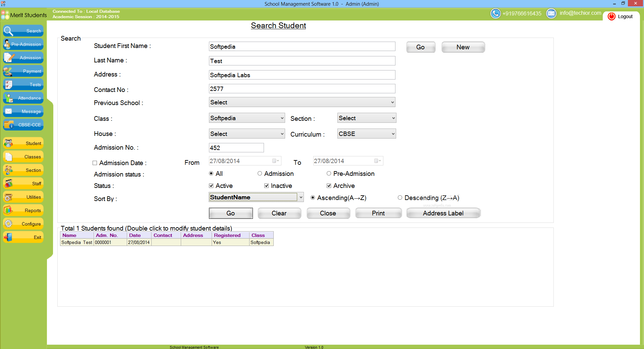Viewport: 644px width, 349px height.
Task: Click the Admission No. input field
Action: tap(236, 148)
